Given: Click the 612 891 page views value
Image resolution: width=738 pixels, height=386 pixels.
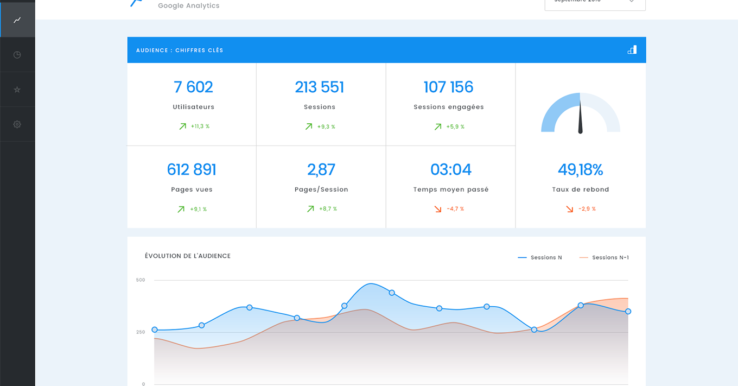Looking at the screenshot, I should coord(192,169).
